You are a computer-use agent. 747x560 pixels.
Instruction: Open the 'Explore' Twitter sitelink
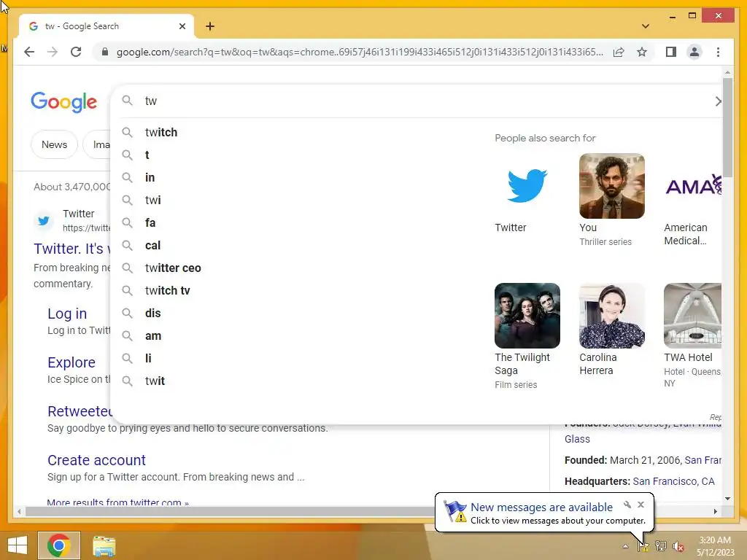coord(71,362)
